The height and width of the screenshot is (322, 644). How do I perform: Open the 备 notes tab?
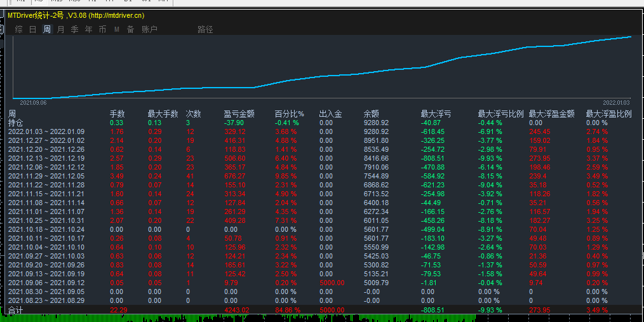130,30
